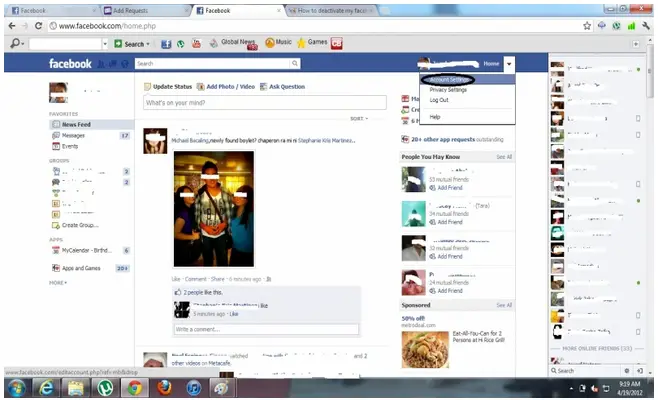658x400 pixels.
Task: Click See All for People You May Know
Action: click(504, 157)
